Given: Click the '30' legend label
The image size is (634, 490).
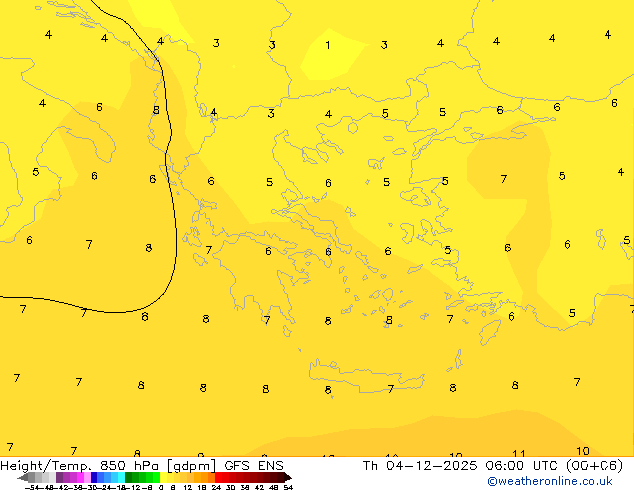Looking at the screenshot, I should click(x=230, y=487).
